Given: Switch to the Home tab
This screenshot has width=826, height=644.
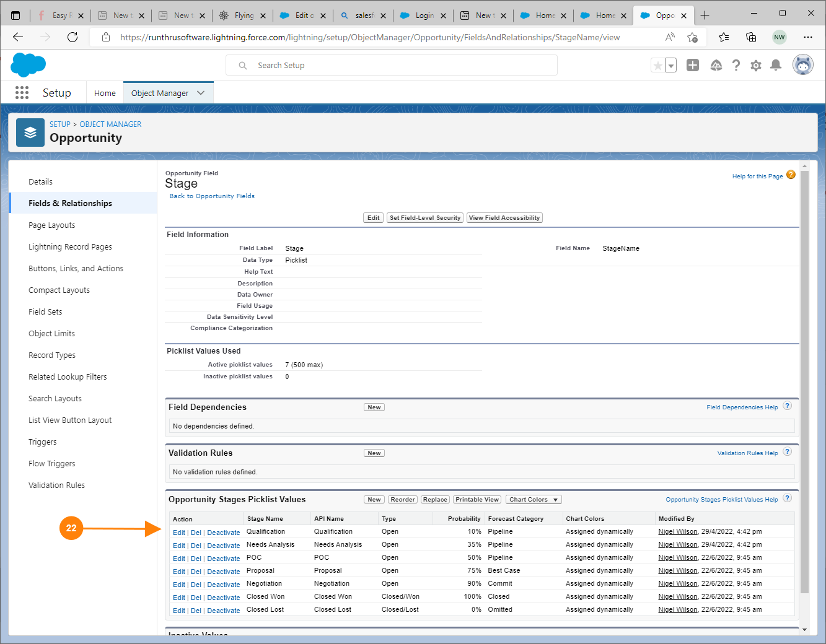Looking at the screenshot, I should click(105, 93).
